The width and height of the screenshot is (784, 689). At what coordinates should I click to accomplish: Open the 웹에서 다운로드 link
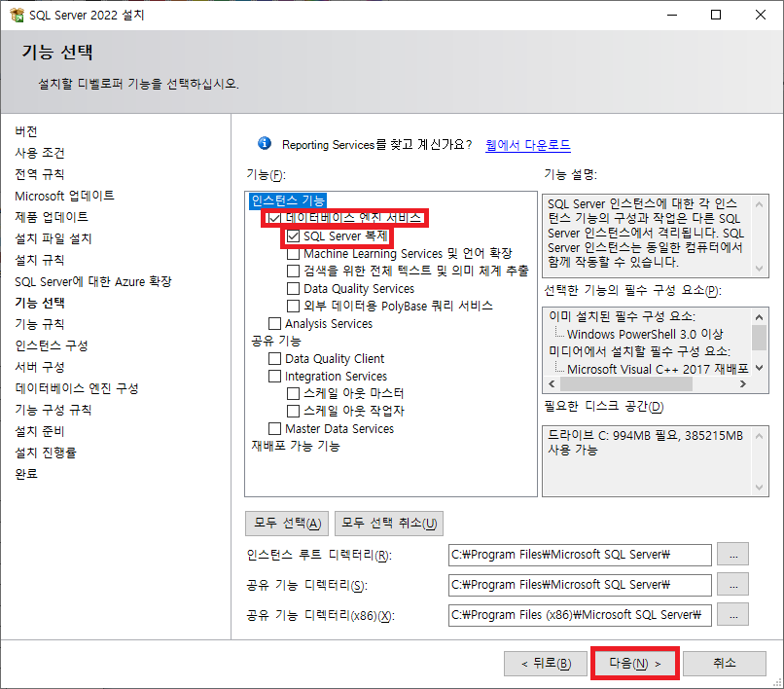(x=527, y=145)
